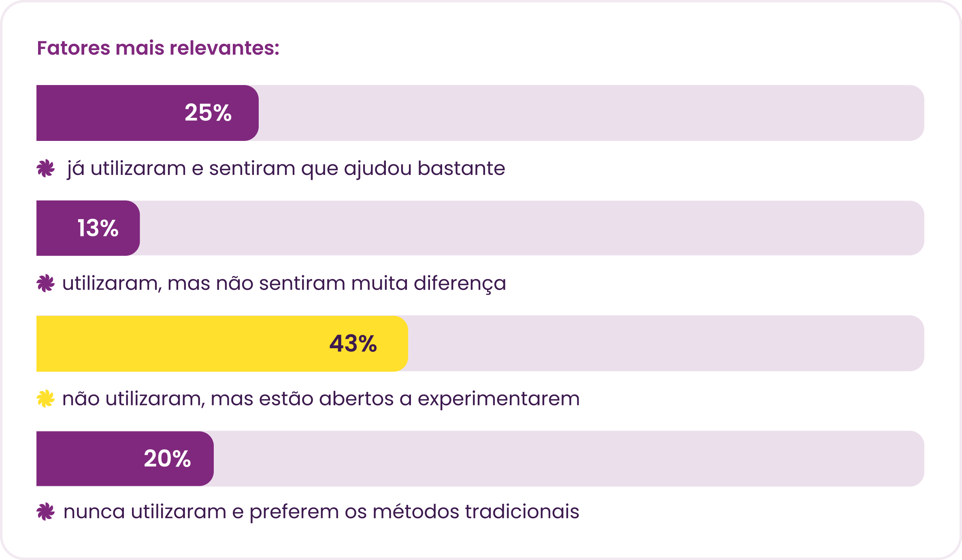962x560 pixels.
Task: Click the empty track of the 25% bar
Action: click(x=591, y=113)
